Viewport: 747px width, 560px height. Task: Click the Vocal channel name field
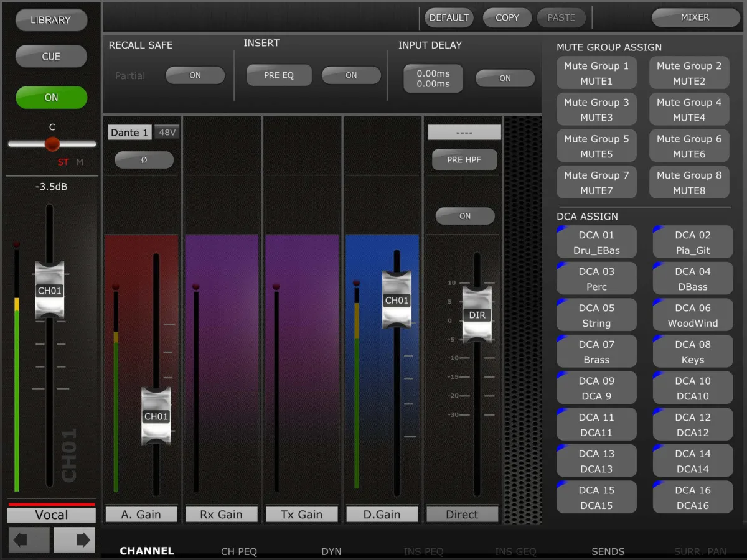[x=52, y=515]
